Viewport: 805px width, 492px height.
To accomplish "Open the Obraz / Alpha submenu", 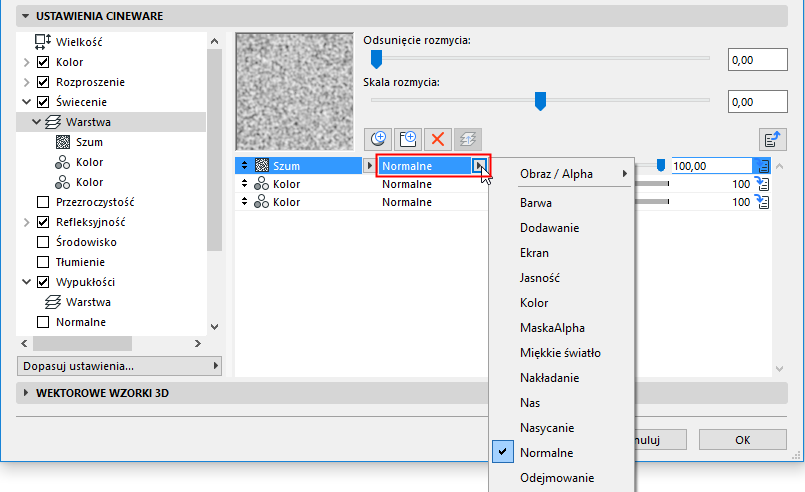I will (x=562, y=174).
